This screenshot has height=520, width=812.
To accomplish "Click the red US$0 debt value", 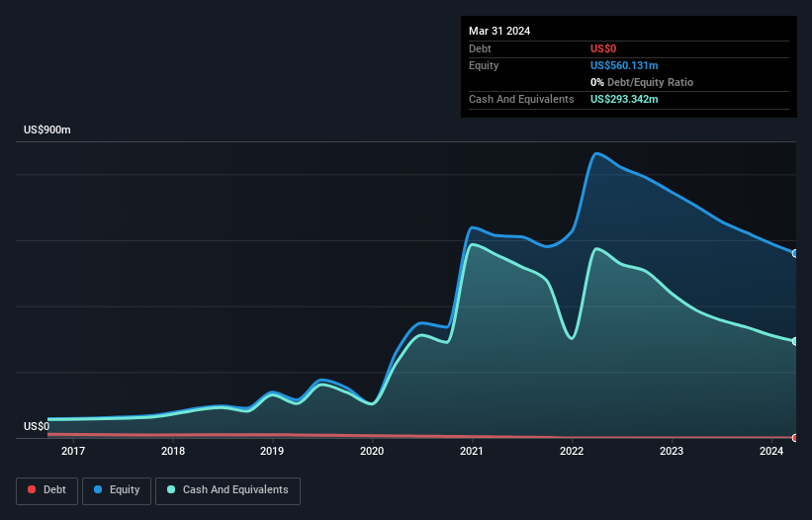I will click(x=603, y=48).
